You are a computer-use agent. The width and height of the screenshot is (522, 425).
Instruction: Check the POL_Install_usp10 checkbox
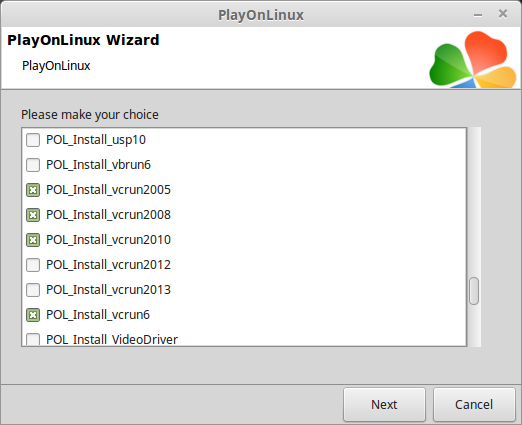coord(33,140)
